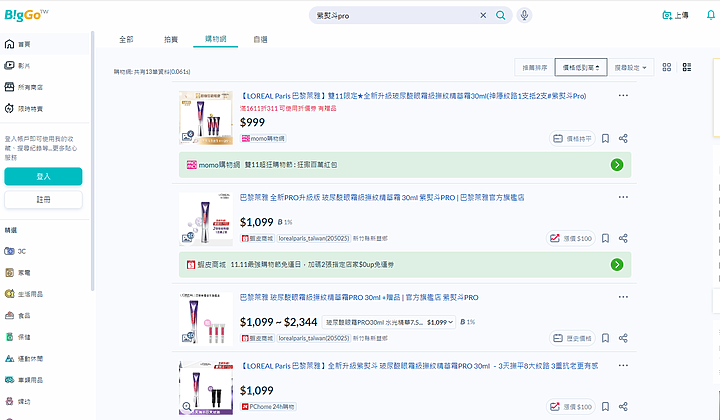Image resolution: width=720 pixels, height=420 pixels.
Task: Click the first product thumbnail image
Action: pos(206,118)
